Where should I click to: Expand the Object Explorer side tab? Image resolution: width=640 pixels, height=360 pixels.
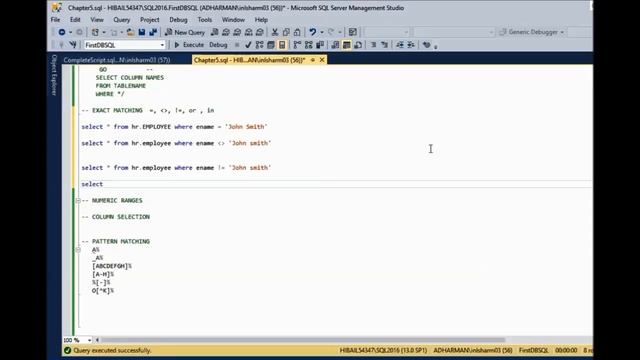[54, 75]
